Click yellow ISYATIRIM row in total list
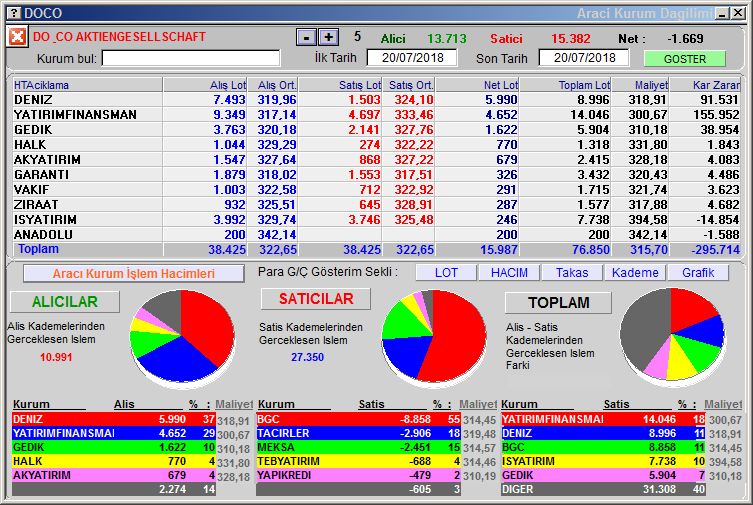This screenshot has width=753, height=505. click(x=603, y=461)
